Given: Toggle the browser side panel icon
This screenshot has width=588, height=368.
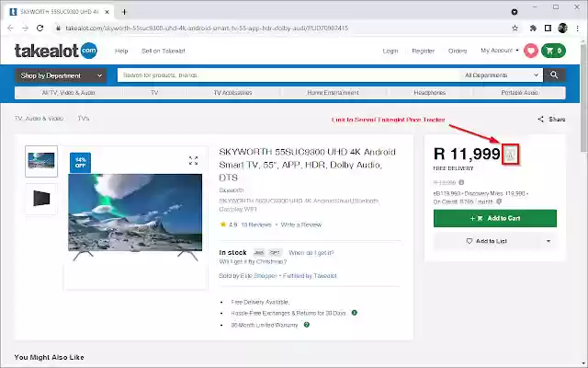Looking at the screenshot, I should [x=548, y=29].
